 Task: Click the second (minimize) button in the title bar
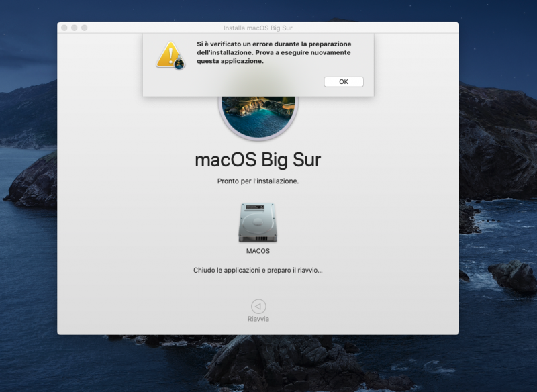[x=74, y=28]
